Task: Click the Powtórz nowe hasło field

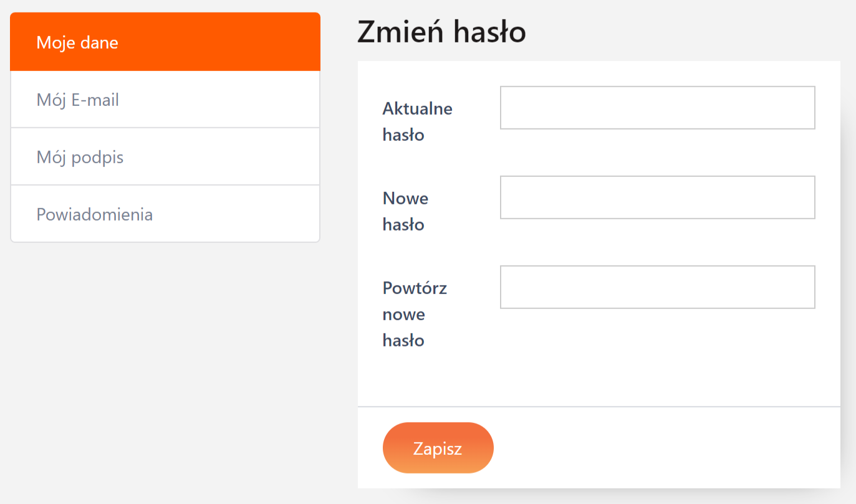Action: (657, 287)
